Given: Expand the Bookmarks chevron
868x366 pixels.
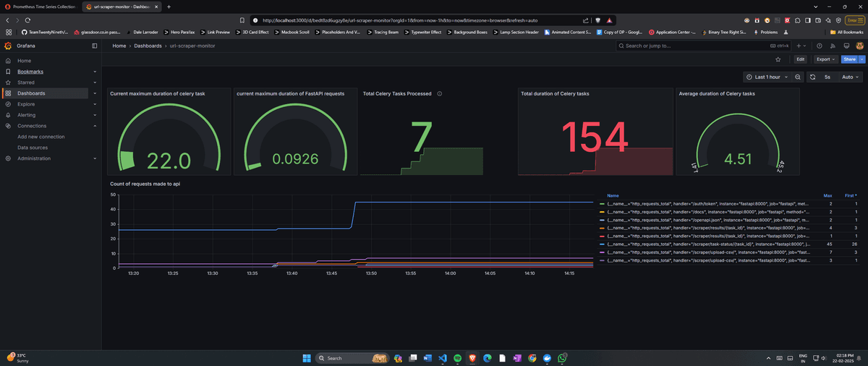Looking at the screenshot, I should tap(95, 72).
